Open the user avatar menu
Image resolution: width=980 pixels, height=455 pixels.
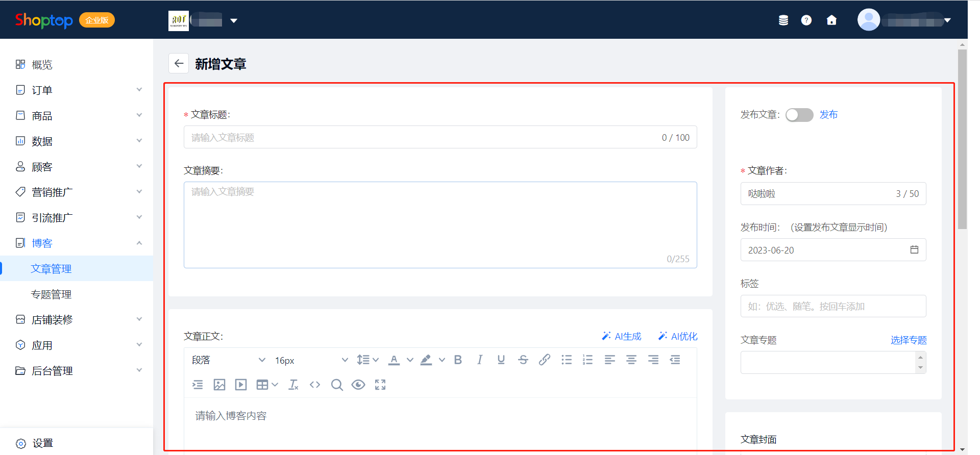[904, 20]
